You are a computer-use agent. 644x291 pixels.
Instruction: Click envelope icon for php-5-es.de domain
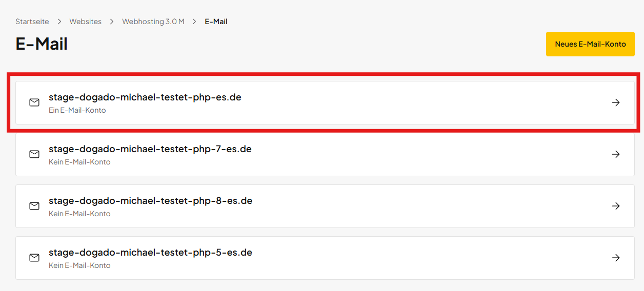tap(34, 258)
